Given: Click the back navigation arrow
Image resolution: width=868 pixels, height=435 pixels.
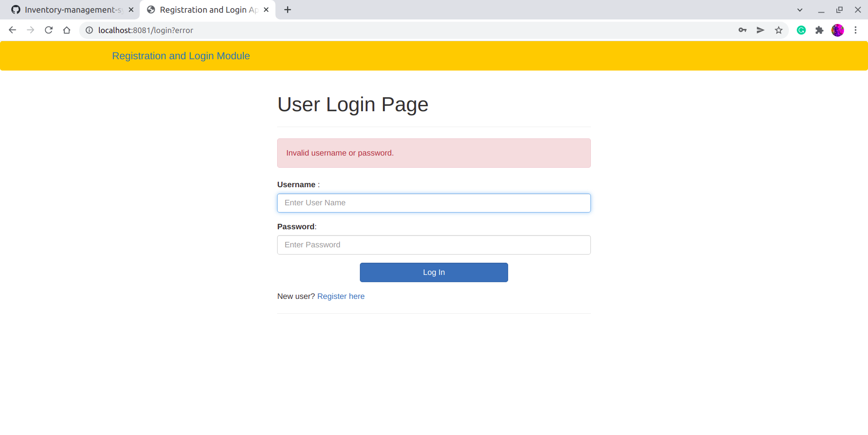Looking at the screenshot, I should point(12,30).
